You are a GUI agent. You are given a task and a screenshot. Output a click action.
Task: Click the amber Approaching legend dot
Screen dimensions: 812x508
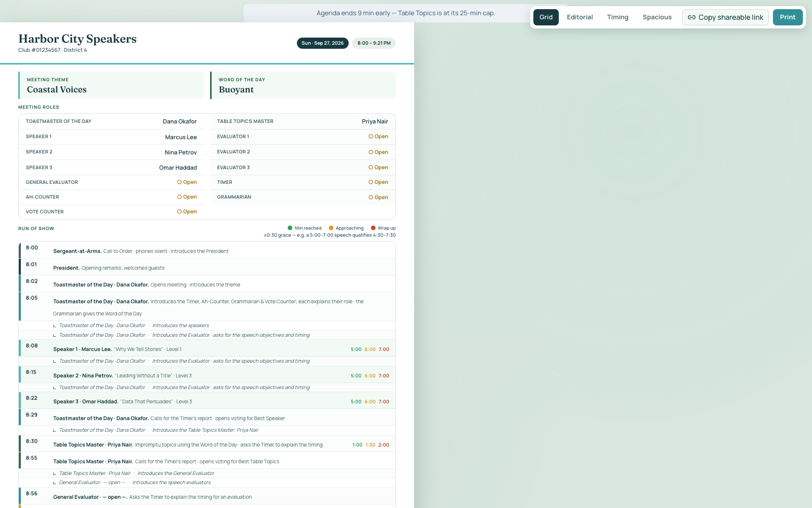[x=331, y=228]
